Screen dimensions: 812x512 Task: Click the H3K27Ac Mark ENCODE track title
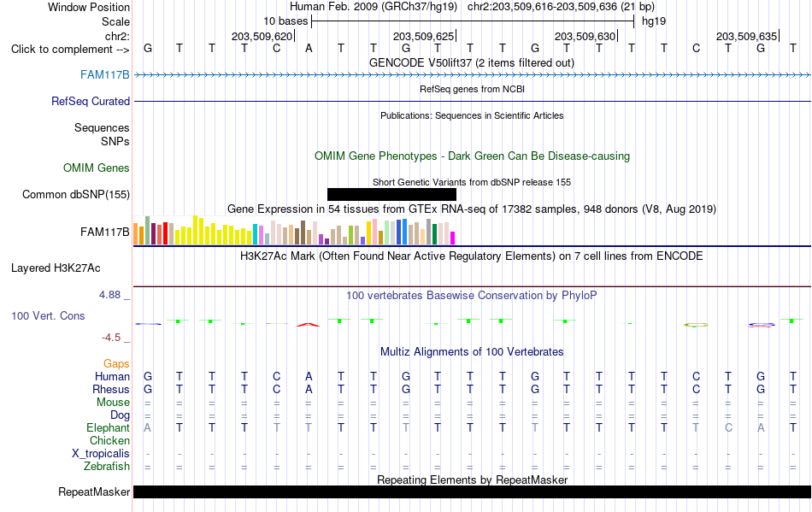pos(471,256)
